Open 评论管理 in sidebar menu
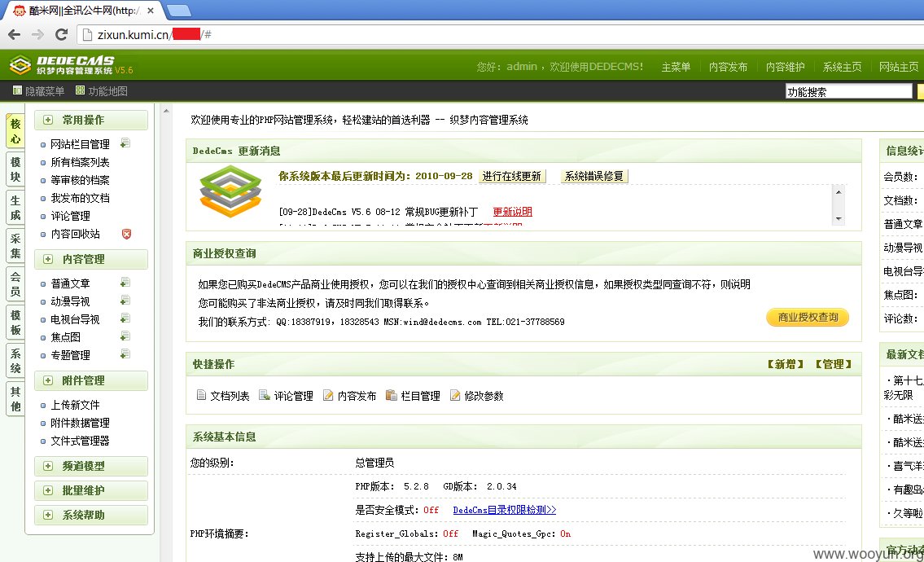Image resolution: width=924 pixels, height=562 pixels. [70, 216]
